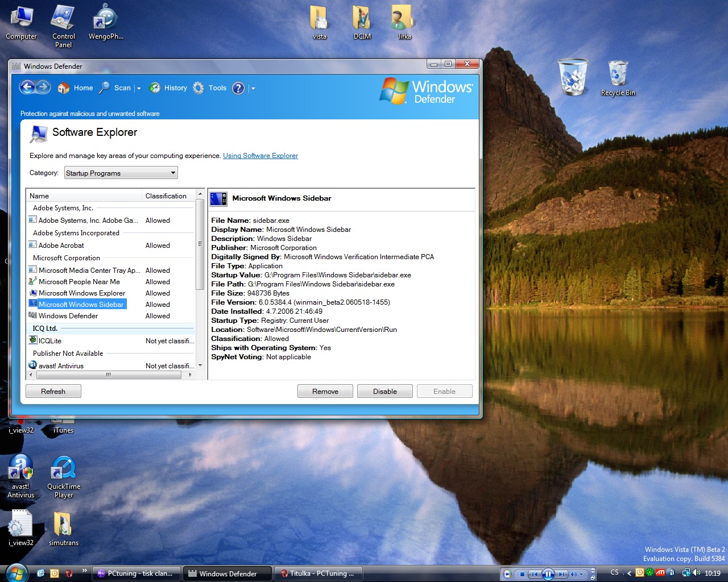Click the scroll down arrow of program list

(x=200, y=365)
